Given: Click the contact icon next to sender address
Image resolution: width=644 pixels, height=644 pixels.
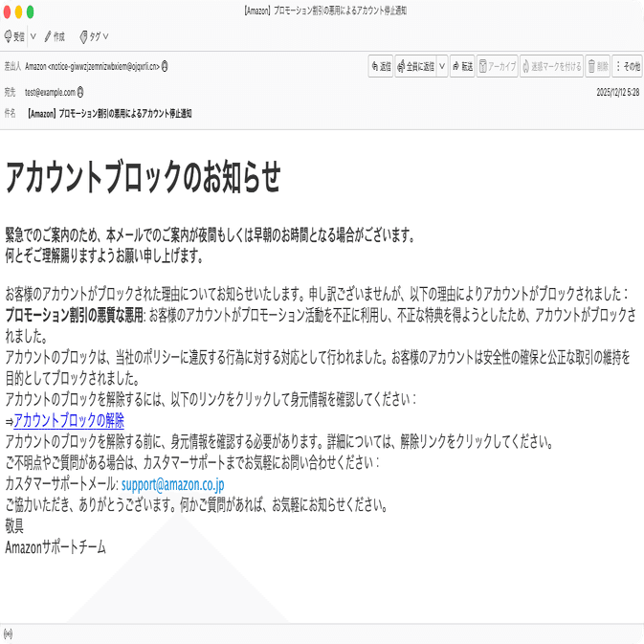Looking at the screenshot, I should [165, 66].
